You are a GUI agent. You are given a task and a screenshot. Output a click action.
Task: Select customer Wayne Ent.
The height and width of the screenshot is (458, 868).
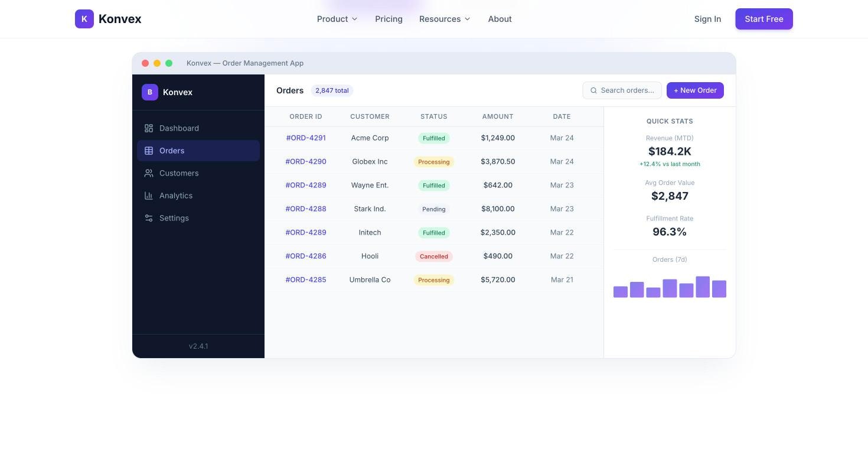(370, 185)
